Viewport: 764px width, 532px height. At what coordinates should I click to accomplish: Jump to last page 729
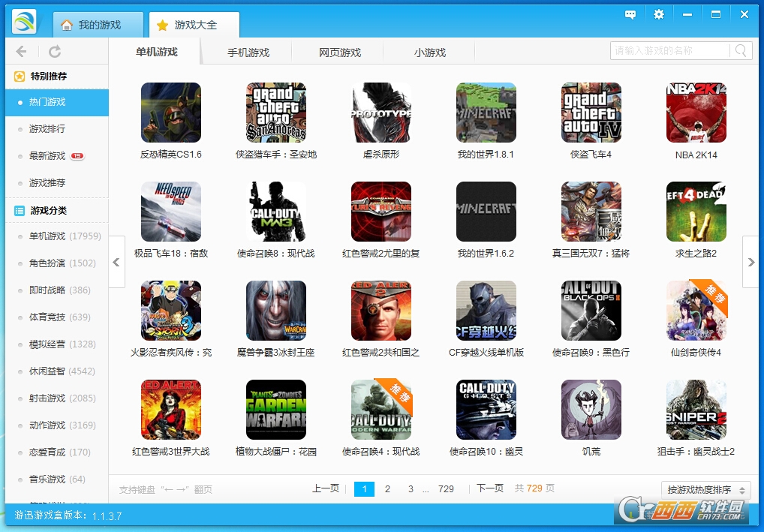point(446,489)
